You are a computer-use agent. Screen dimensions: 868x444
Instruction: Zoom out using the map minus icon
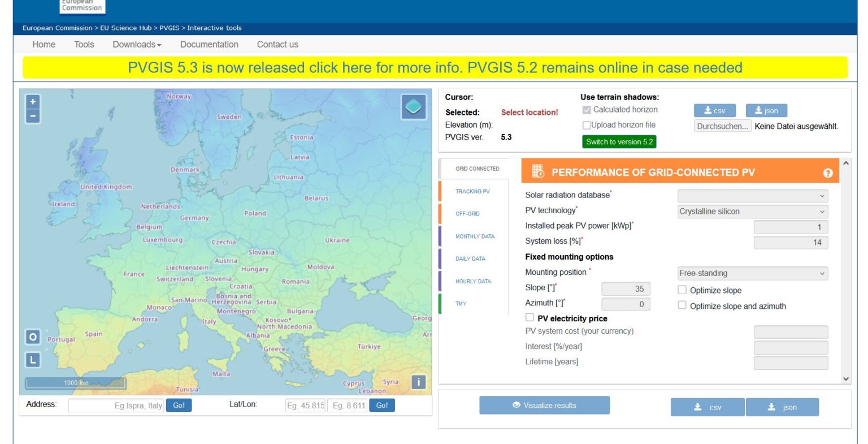click(32, 115)
